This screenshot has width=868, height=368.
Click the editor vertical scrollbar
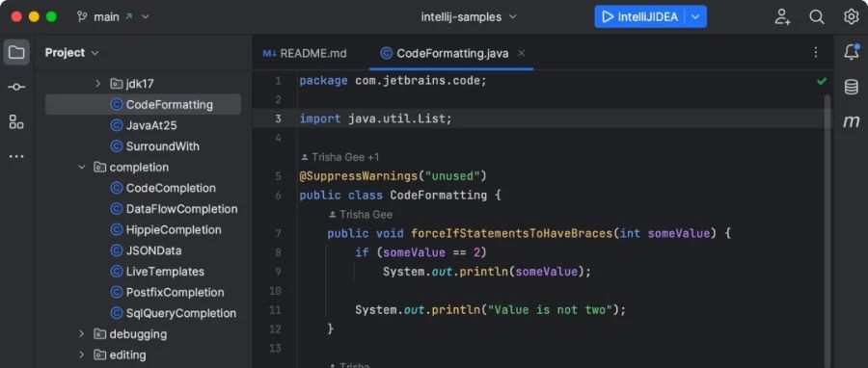coord(827,231)
